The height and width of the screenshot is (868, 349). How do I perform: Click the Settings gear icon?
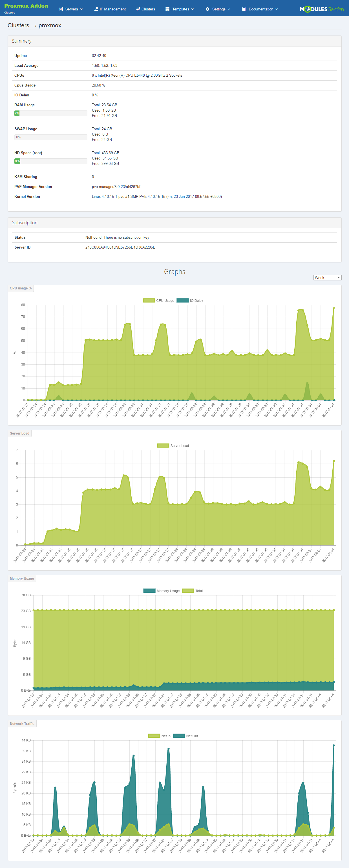(207, 9)
